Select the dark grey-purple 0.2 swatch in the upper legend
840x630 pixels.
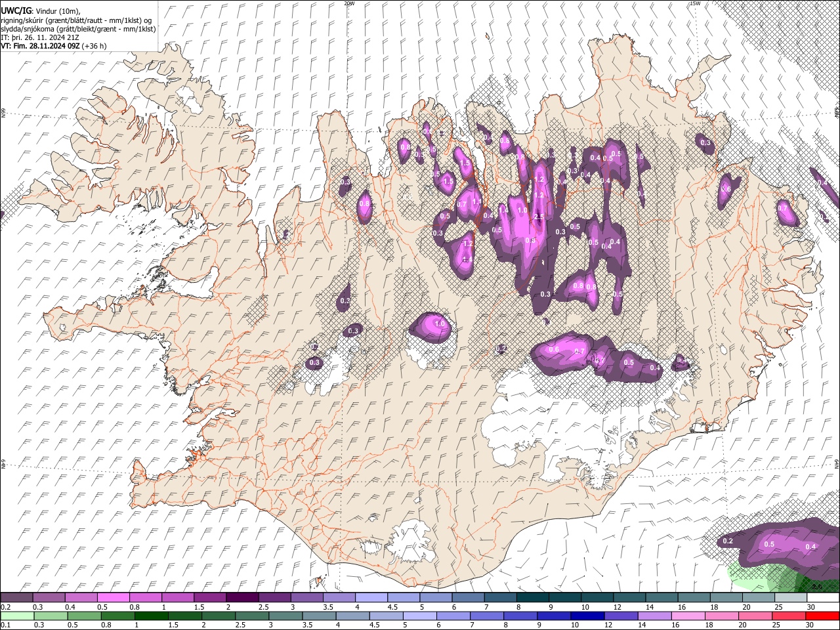pos(17,598)
